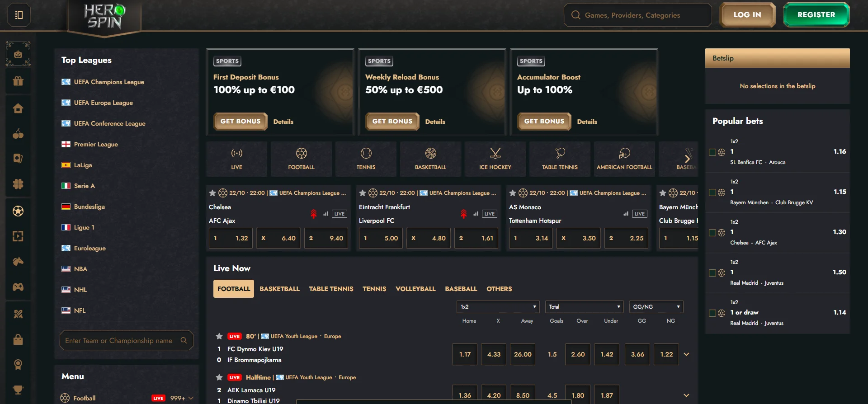Favorite the AS Monaco vs Tottenham star
Viewport: 868px width, 404px height.
click(513, 193)
